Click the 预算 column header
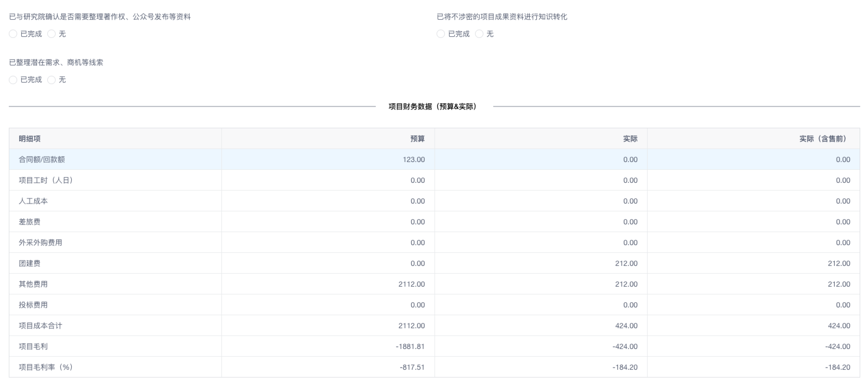 tap(417, 139)
